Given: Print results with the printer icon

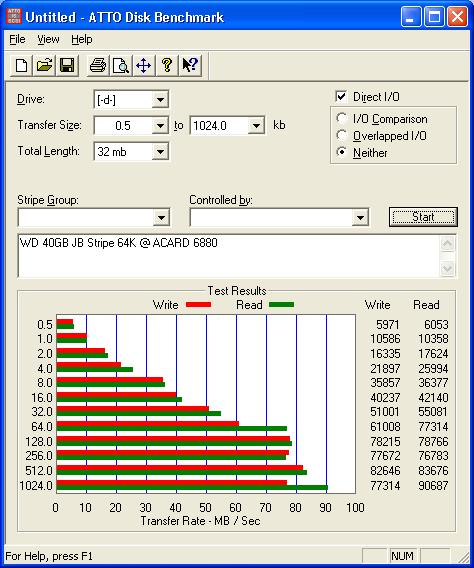Looking at the screenshot, I should click(98, 66).
